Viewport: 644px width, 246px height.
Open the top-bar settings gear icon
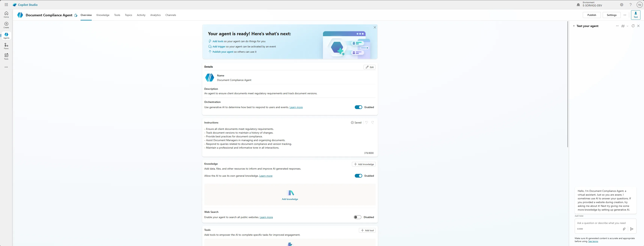pyautogui.click(x=622, y=5)
